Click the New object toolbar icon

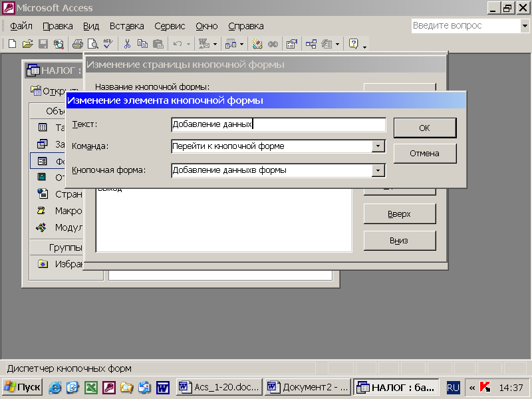pyautogui.click(x=327, y=44)
